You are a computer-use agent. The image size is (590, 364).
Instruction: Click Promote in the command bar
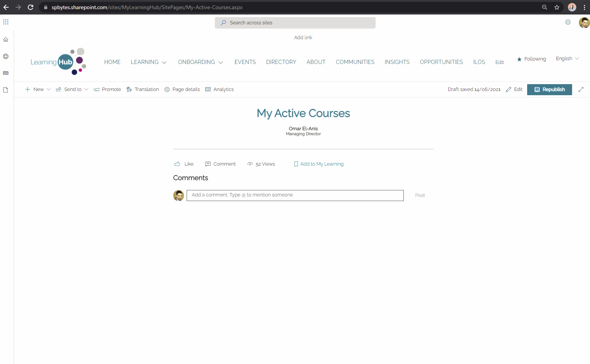coord(107,89)
